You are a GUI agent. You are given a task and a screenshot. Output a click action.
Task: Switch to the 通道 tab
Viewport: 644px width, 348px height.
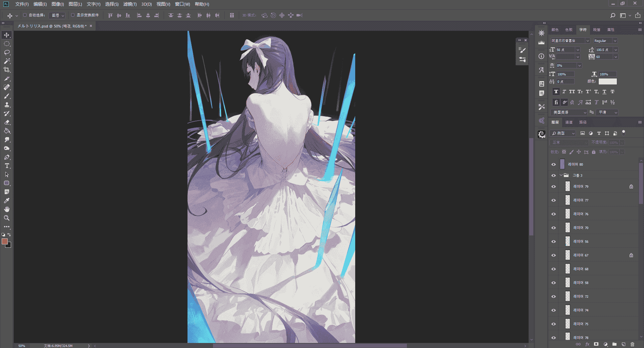point(569,122)
